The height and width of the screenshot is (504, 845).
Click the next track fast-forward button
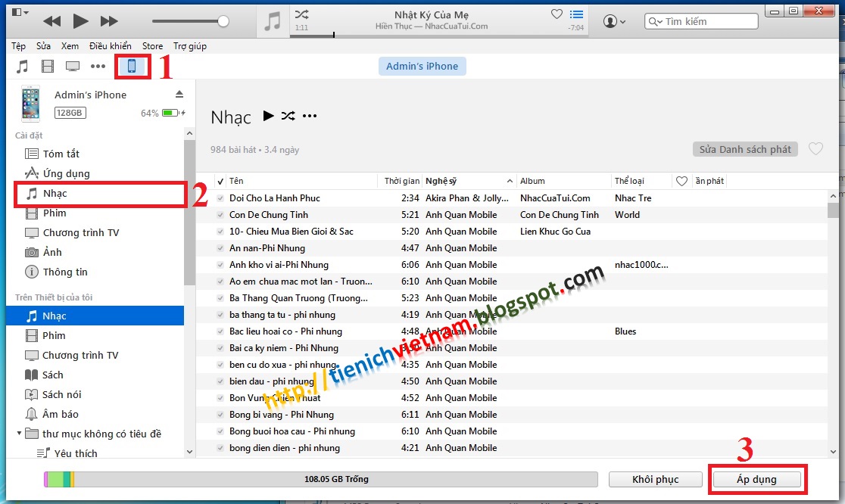pos(109,21)
